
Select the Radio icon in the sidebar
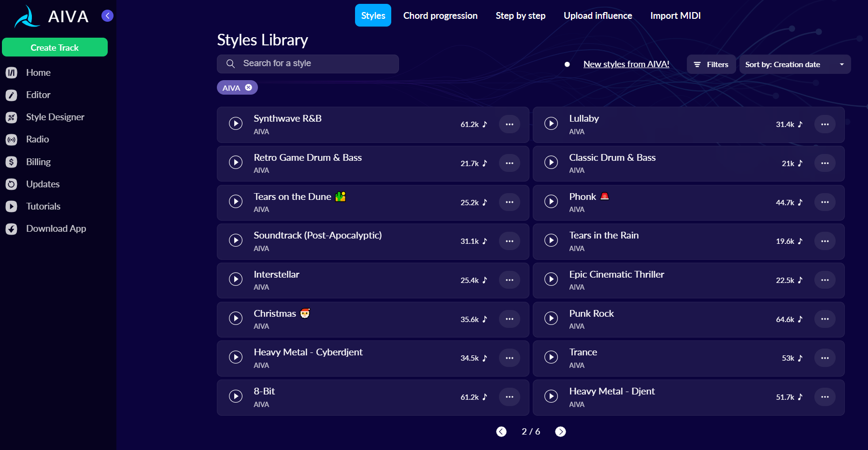pos(12,139)
